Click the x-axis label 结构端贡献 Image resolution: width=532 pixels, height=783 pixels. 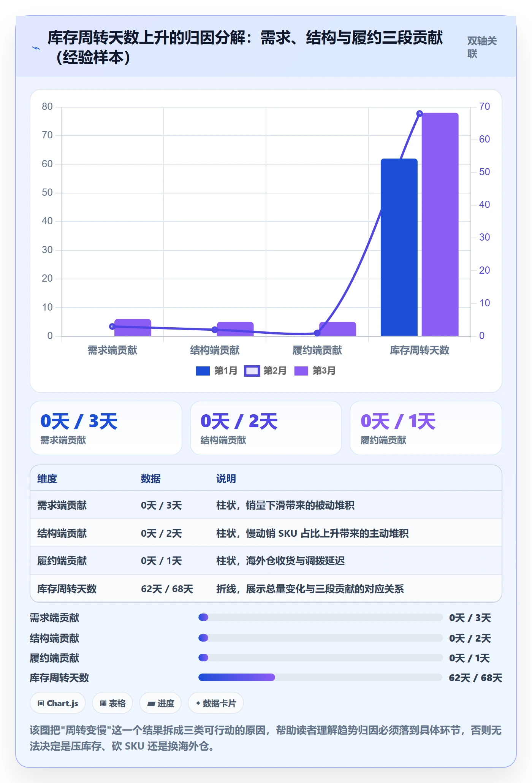coord(215,350)
